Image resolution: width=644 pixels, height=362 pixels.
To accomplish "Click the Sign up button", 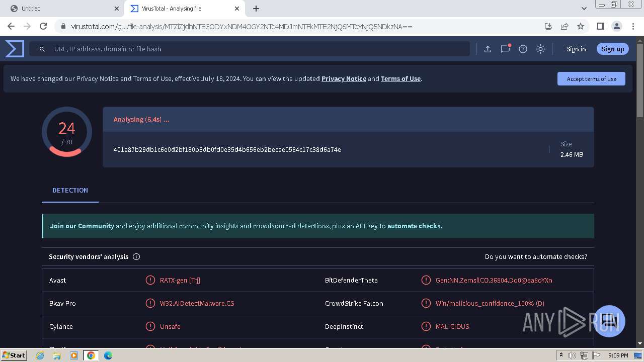I will 612,49.
